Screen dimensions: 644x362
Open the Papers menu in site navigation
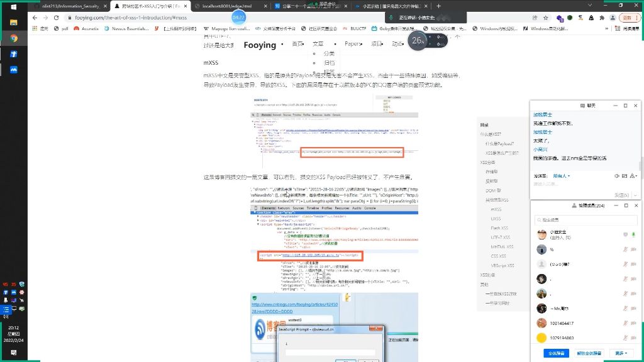pyautogui.click(x=353, y=43)
